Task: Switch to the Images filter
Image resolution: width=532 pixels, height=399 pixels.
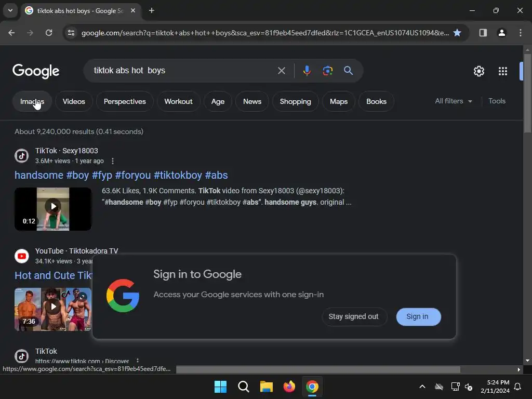Action: tap(32, 101)
